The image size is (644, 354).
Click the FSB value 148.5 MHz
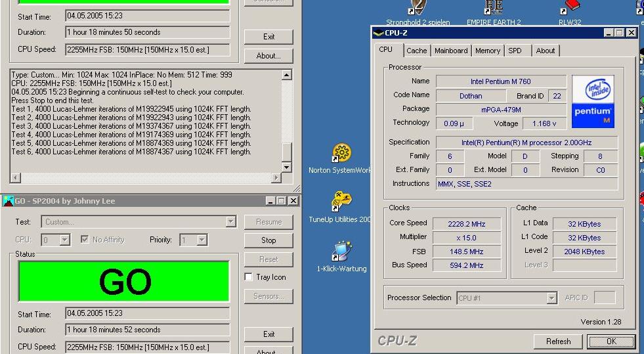coord(467,252)
